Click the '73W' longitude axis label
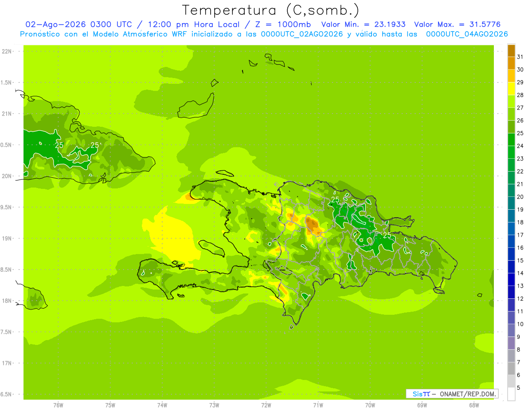Screen dimensions: 532x411 coord(214,405)
